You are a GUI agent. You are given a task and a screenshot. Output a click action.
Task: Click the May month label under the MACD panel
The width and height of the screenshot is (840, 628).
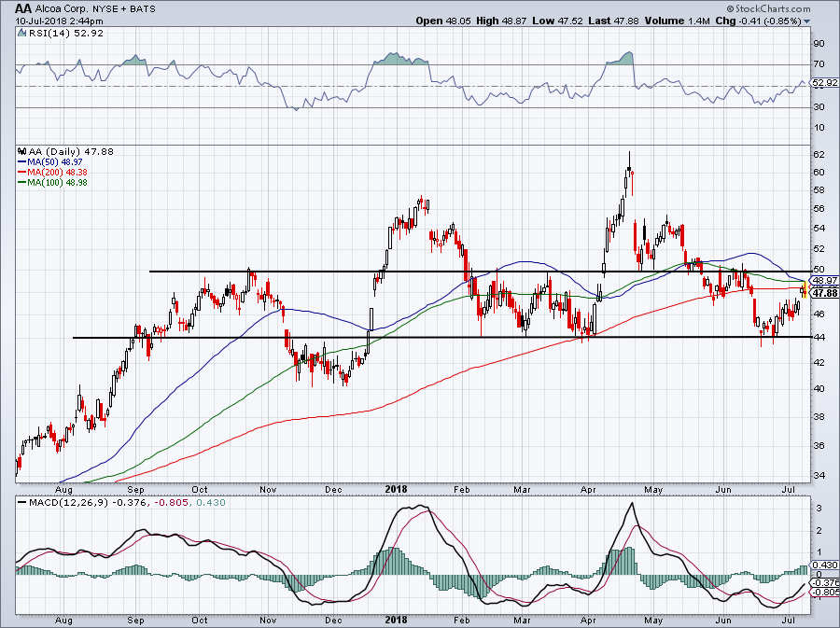653,621
